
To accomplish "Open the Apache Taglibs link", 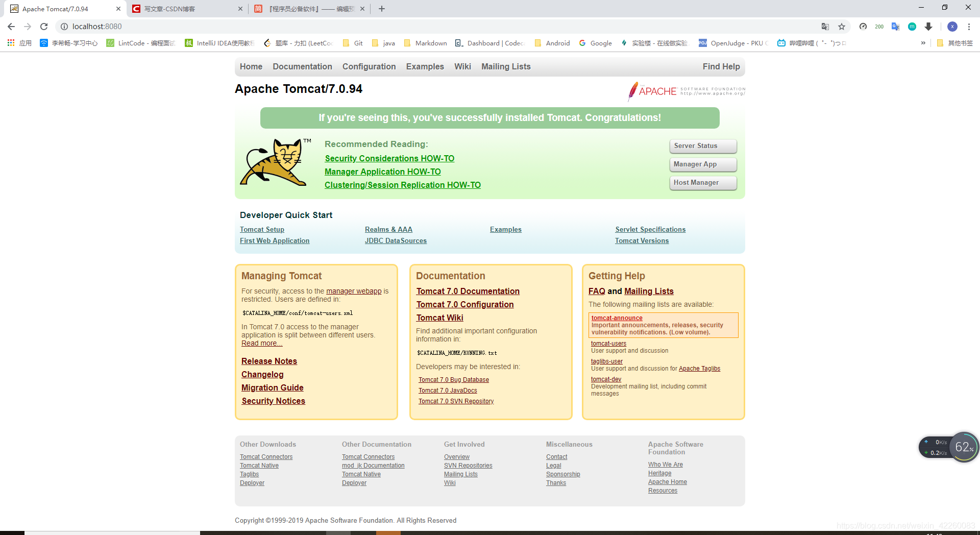I will [699, 369].
